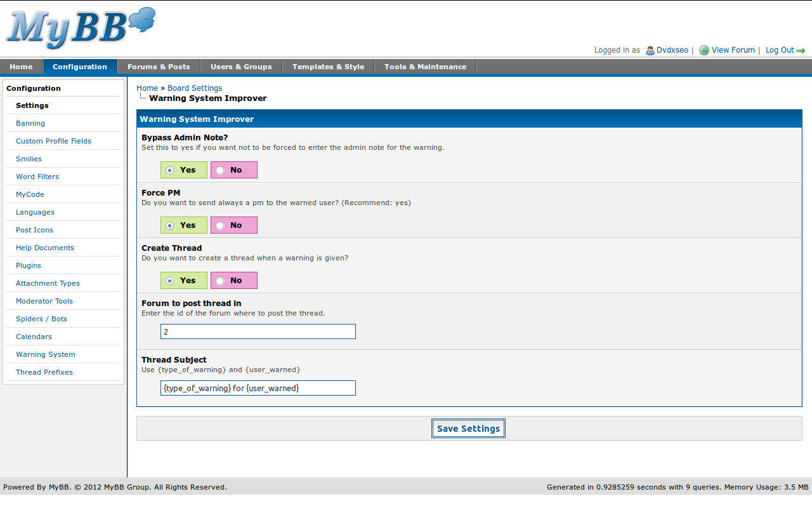Click the user avatar icon beside Dvdxseo
This screenshot has width=812, height=508.
pyautogui.click(x=650, y=50)
